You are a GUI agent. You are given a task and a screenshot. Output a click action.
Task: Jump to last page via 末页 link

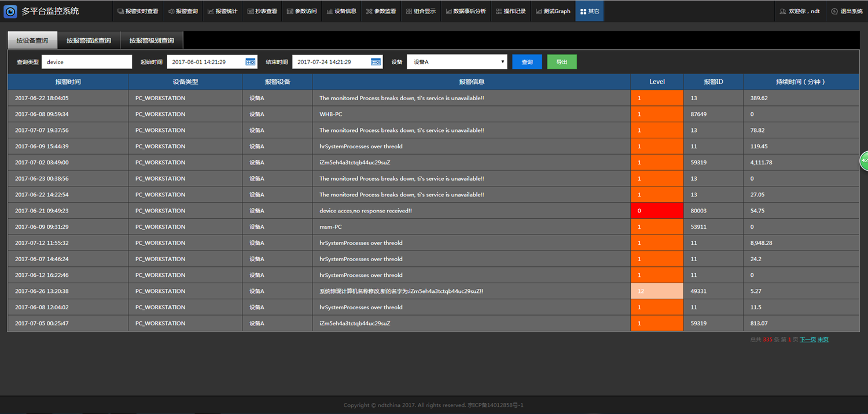(823, 340)
